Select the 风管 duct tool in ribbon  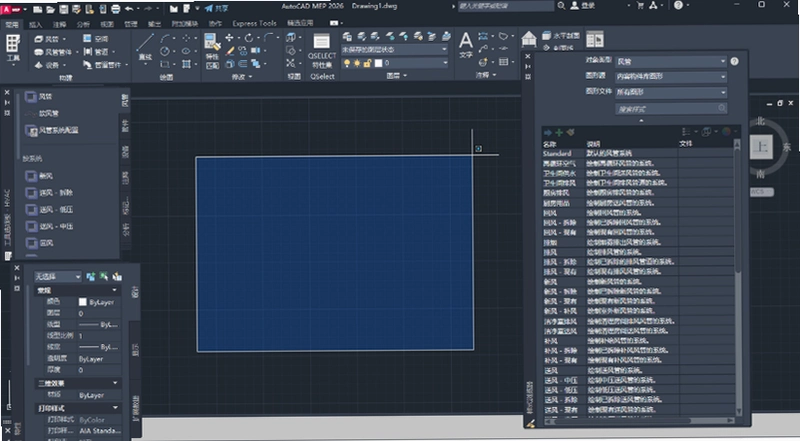click(47, 39)
